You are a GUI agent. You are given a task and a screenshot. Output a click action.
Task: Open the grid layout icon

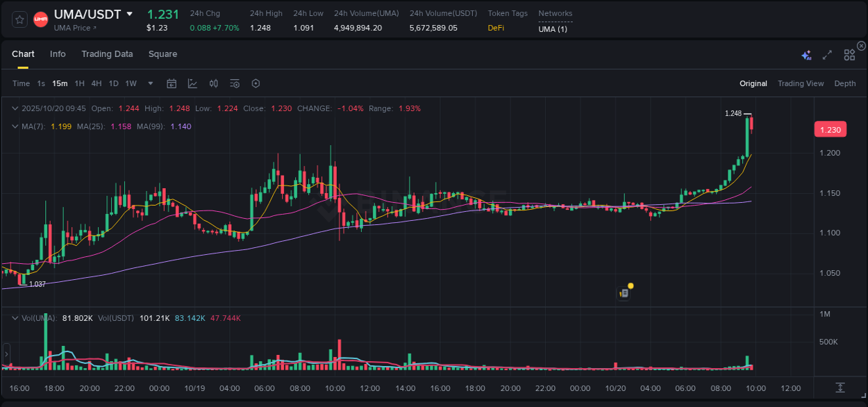849,54
